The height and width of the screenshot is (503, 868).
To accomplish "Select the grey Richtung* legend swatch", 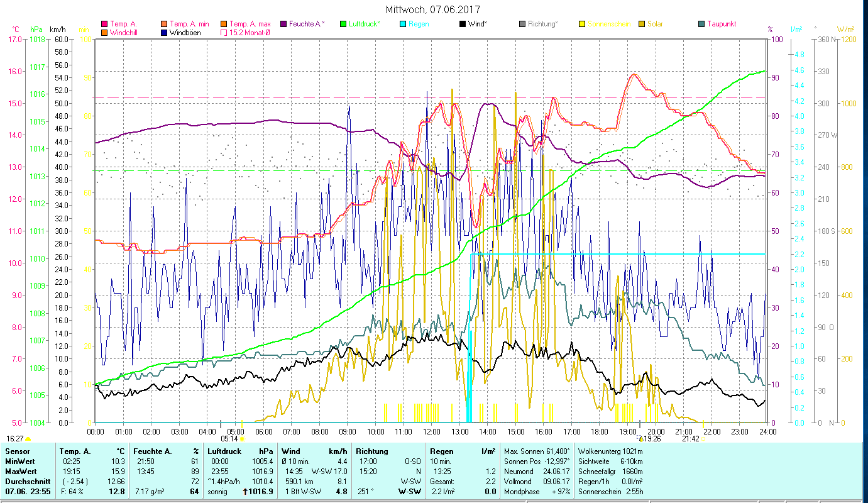I will point(522,24).
